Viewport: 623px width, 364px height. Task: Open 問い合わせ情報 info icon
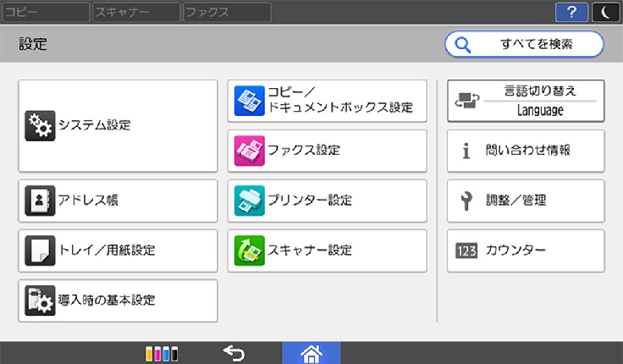point(466,151)
